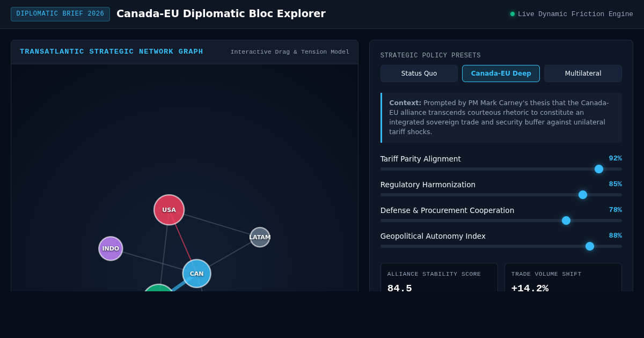Click the 88% Geopolitical Autonomy value
The height and width of the screenshot is (338, 644).
pyautogui.click(x=615, y=236)
